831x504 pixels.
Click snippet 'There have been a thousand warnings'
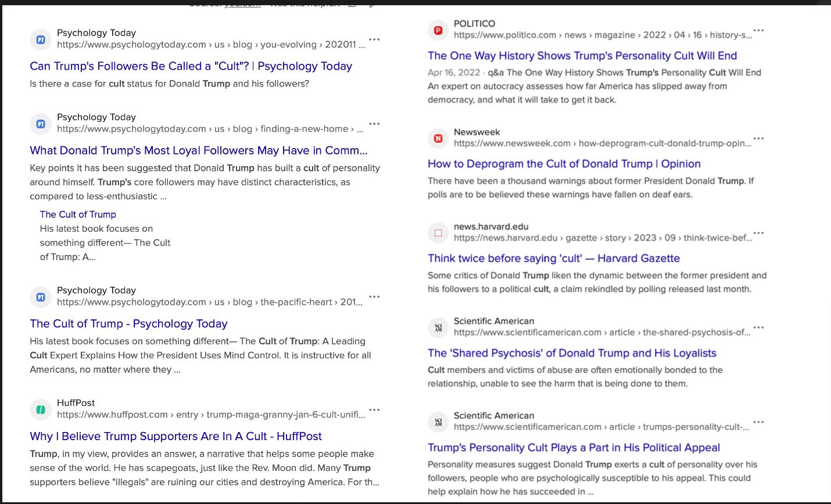point(591,188)
